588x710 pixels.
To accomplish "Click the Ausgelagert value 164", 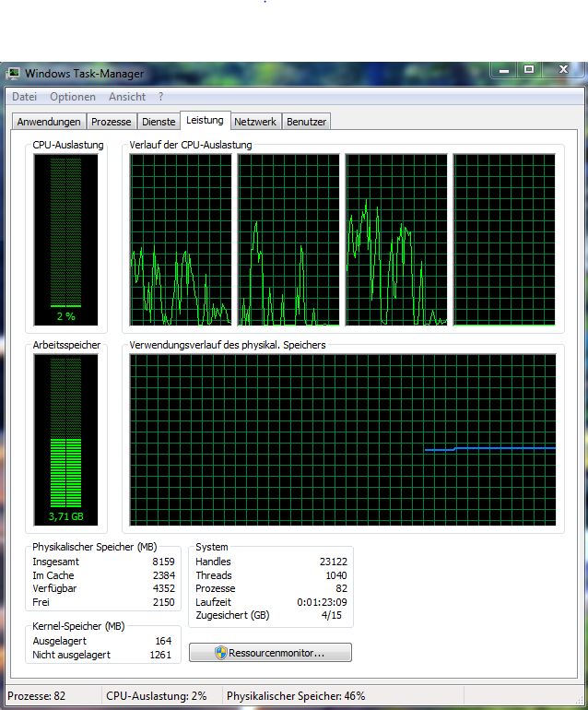I will [163, 641].
